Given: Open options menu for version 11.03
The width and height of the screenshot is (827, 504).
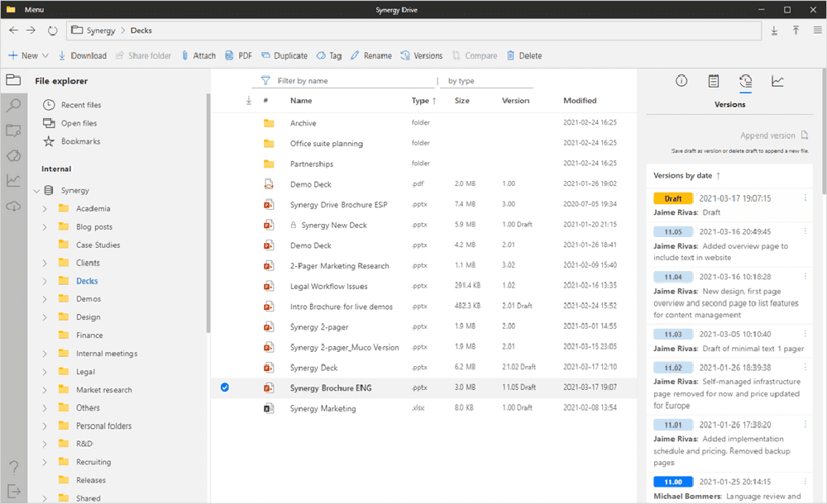Looking at the screenshot, I should tap(805, 334).
